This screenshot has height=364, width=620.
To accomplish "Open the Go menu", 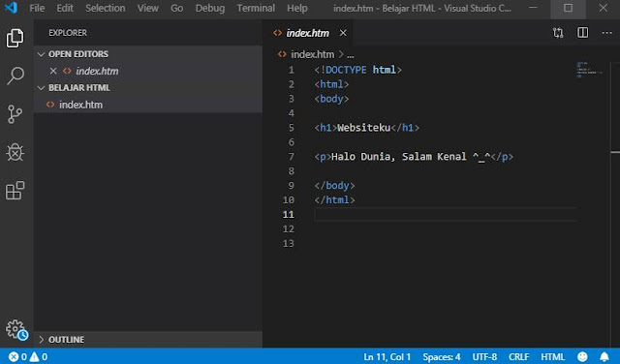I will click(176, 8).
